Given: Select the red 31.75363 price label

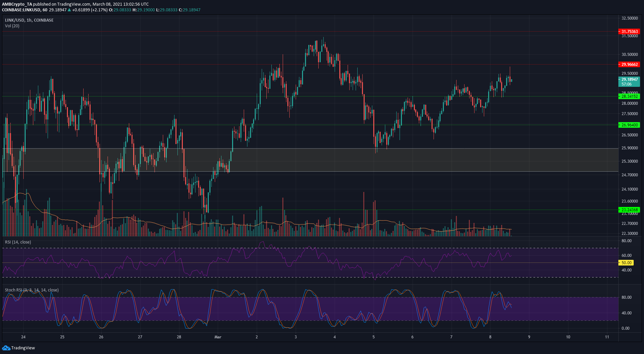Looking at the screenshot, I should click(x=629, y=32).
